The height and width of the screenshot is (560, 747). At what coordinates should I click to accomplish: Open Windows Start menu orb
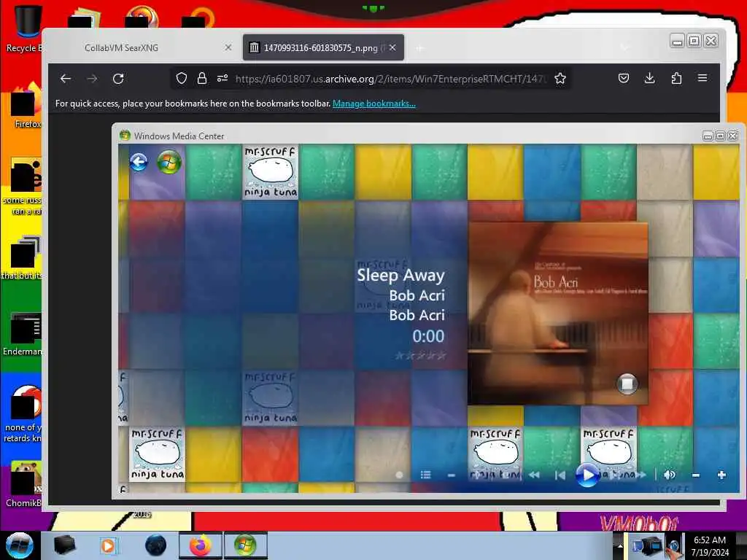pos(20,545)
